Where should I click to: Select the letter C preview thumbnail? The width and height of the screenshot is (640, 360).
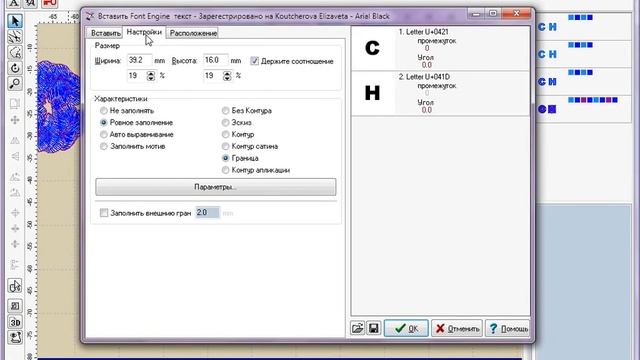pyautogui.click(x=373, y=48)
